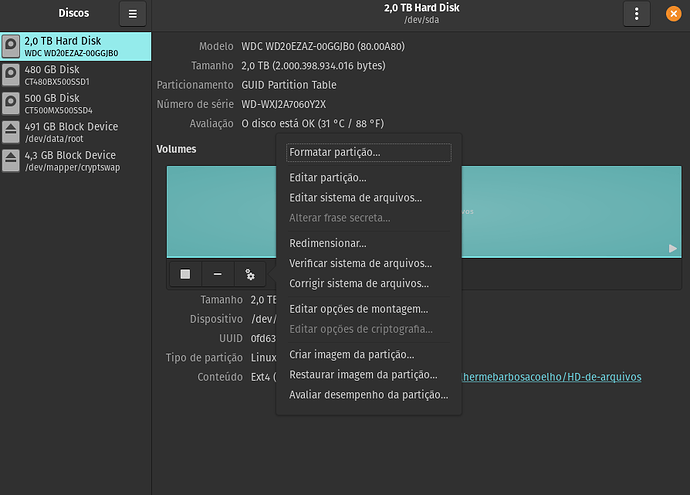Screen dimensions: 690x495
Task: Open the Discos hamburger application menu
Action: pyautogui.click(x=132, y=14)
